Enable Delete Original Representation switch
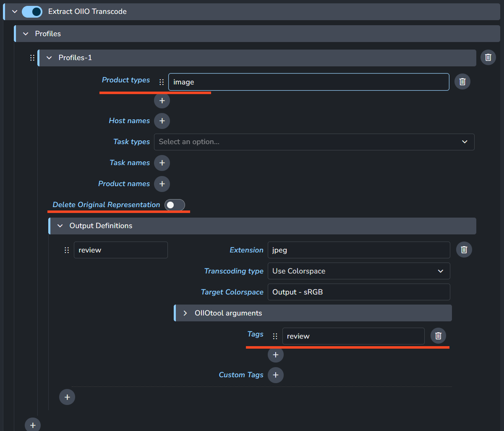The height and width of the screenshot is (431, 504). click(175, 205)
